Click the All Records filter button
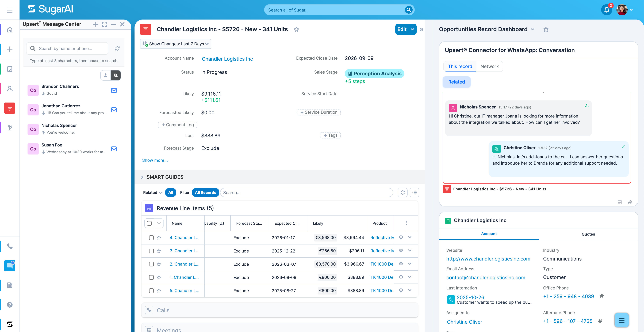Viewport: 644px width, 332px height. tap(205, 192)
